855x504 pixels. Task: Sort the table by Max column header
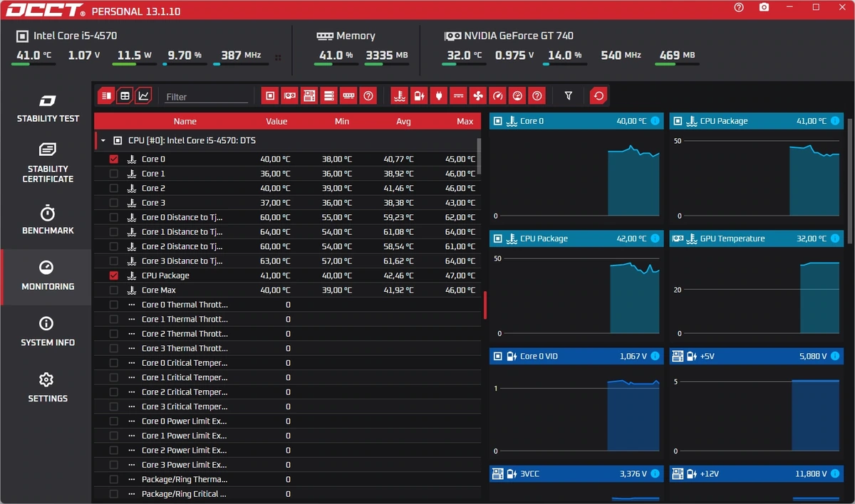465,122
